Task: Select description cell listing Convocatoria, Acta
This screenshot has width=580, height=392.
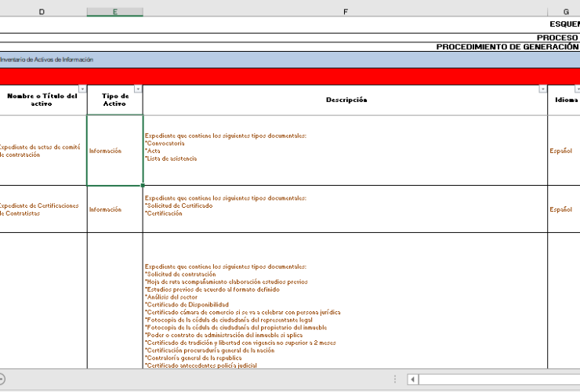Action: 345,151
